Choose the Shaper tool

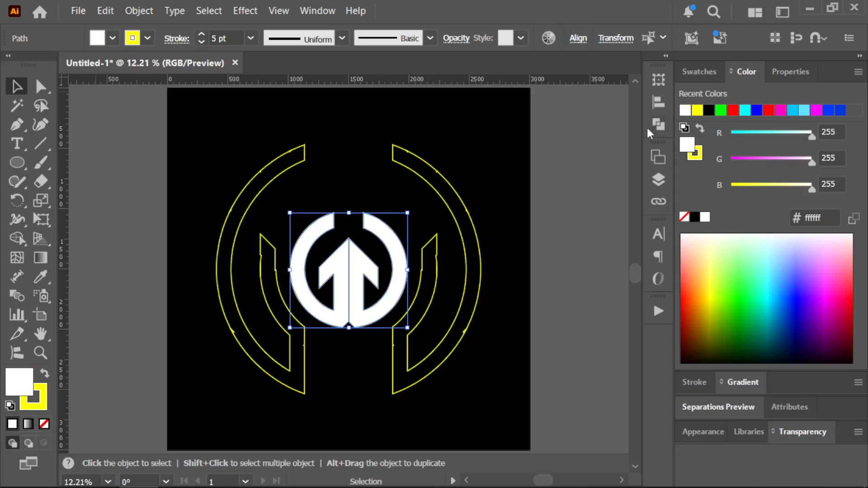17,182
